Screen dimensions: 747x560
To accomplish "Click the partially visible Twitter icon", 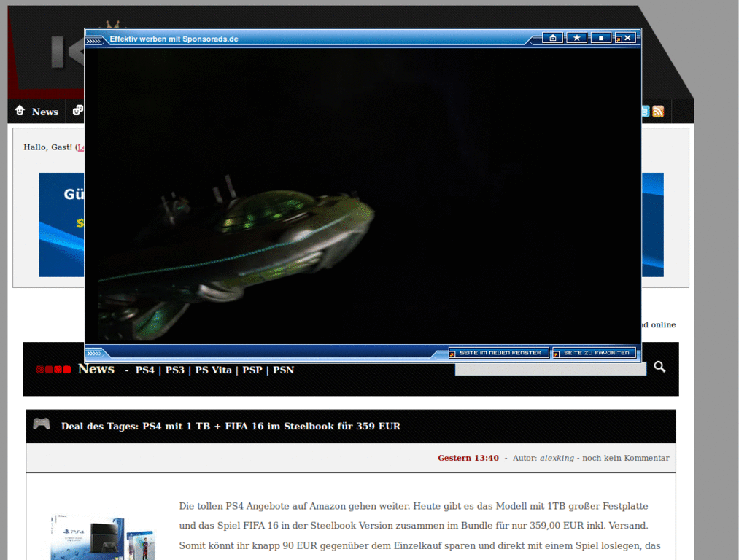I will 645,112.
